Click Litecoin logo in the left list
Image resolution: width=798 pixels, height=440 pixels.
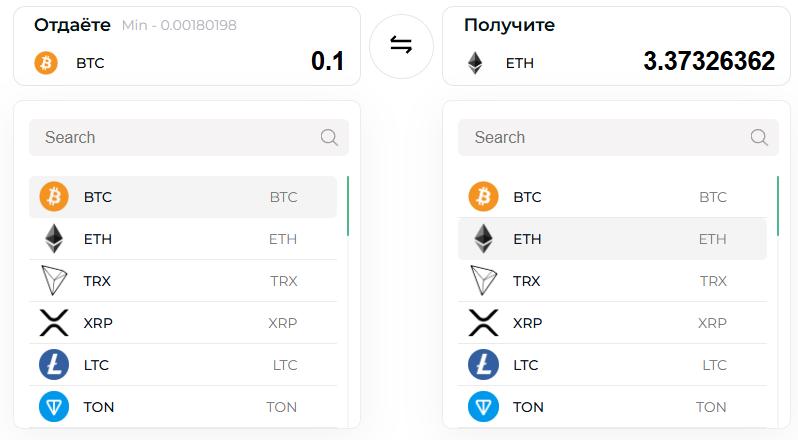tap(52, 365)
